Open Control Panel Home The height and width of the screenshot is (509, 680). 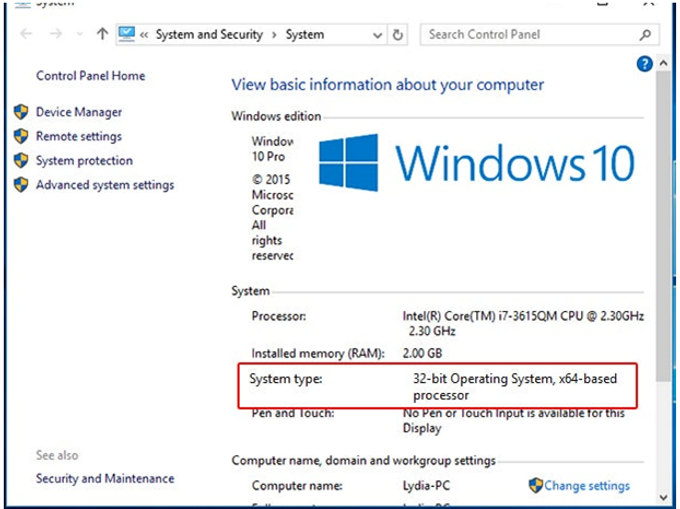point(90,76)
